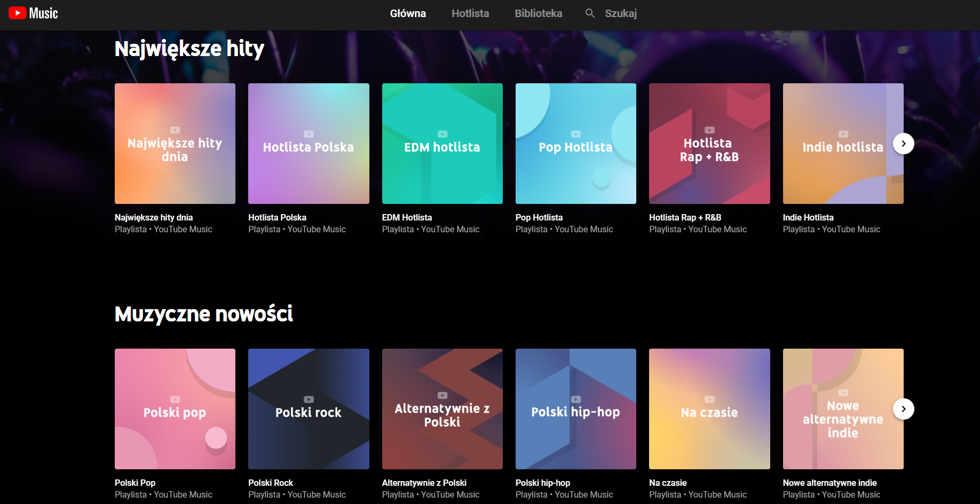Click the Największe hity dnia title link
980x504 pixels.
pyautogui.click(x=154, y=217)
